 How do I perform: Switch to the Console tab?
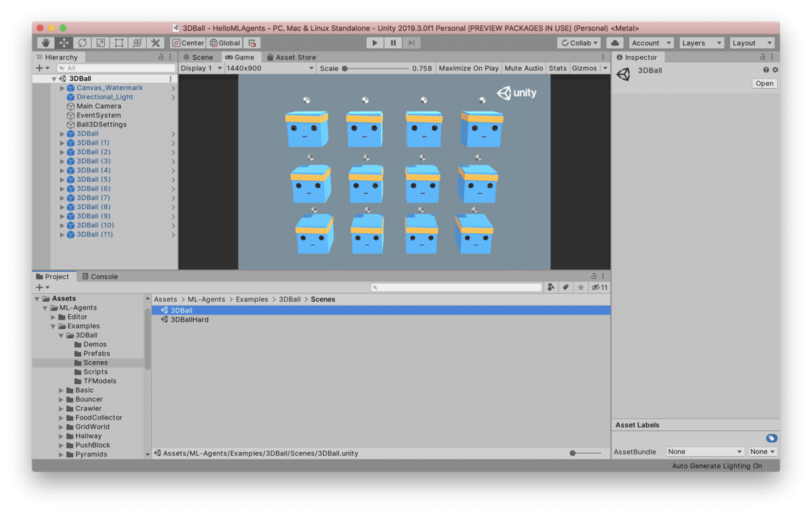[99, 277]
